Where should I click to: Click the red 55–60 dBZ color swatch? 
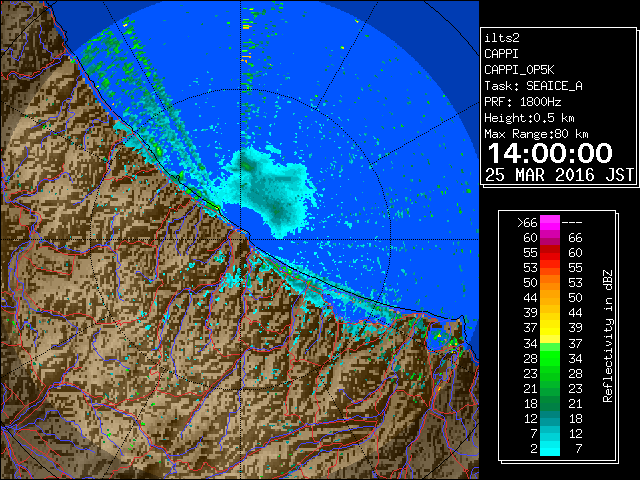pos(550,253)
